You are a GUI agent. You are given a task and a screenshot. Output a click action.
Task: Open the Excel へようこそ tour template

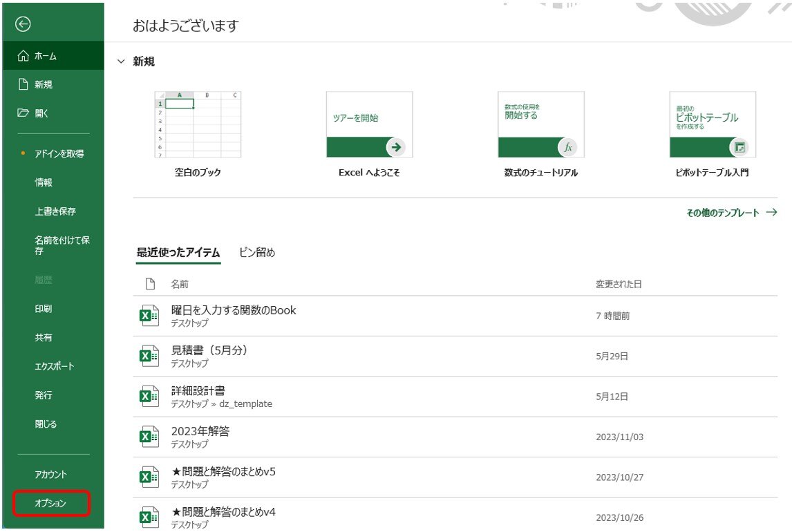tap(369, 134)
